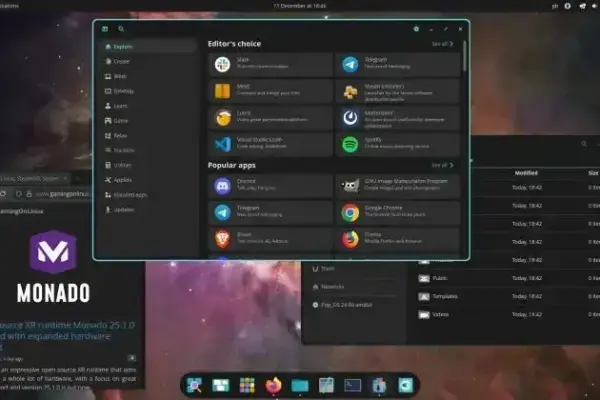600x400 pixels.
Task: Click the search icon in store header
Action: tap(121, 29)
